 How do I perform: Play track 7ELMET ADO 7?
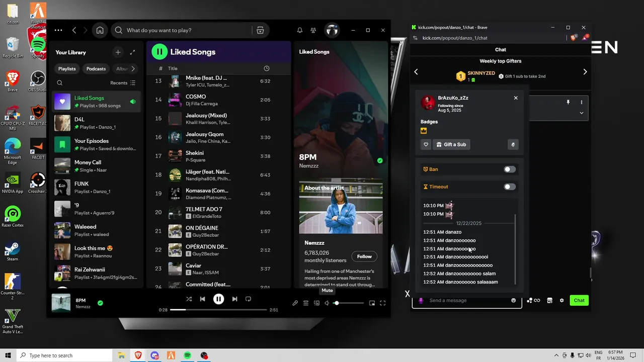pyautogui.click(x=218, y=212)
